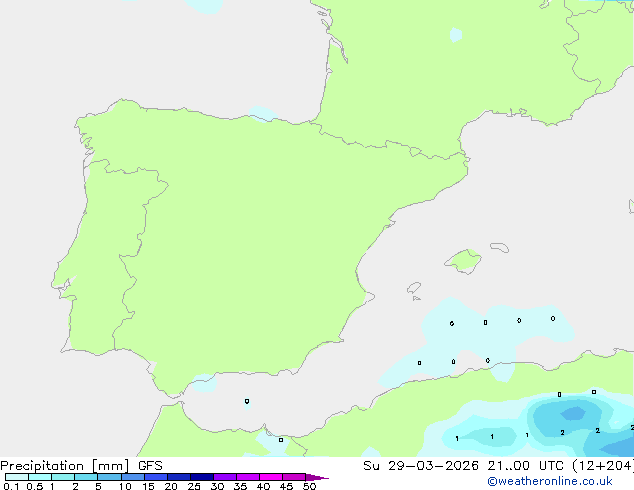The height and width of the screenshot is (490, 634).
Task: Click the Precipitation [mm] GFS title
Action: [x=81, y=466]
